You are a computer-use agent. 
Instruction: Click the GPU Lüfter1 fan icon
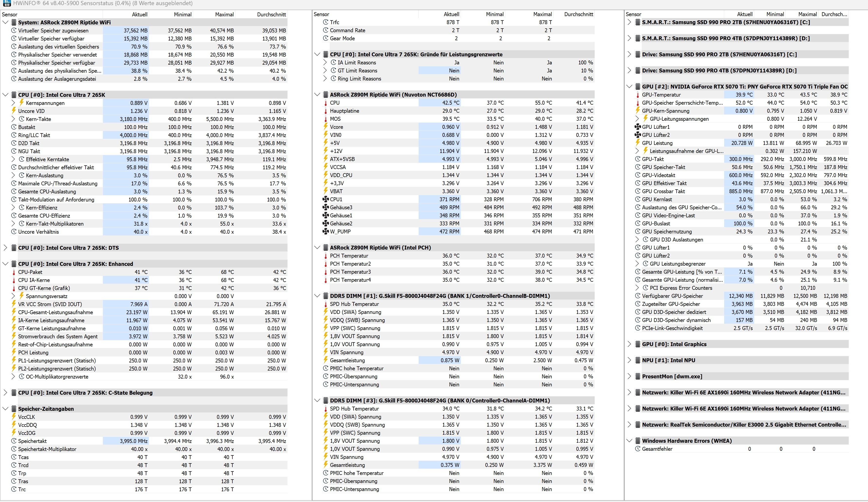[x=638, y=127]
